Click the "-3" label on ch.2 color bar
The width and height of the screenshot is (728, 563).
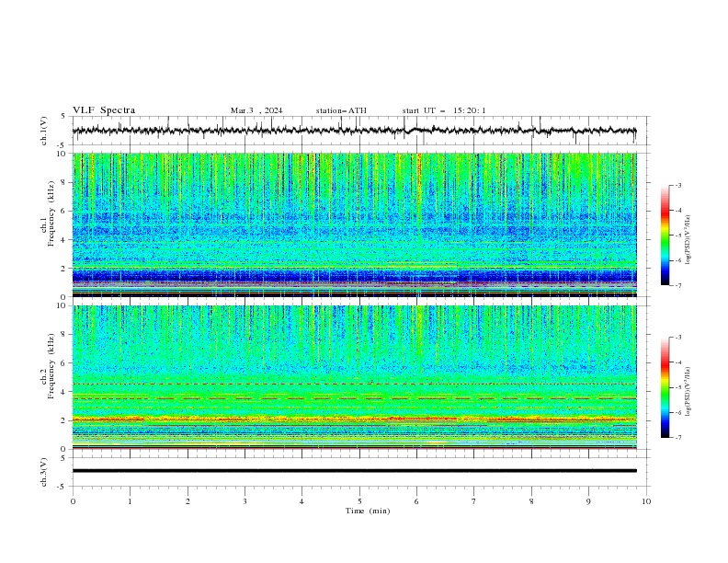[x=677, y=338]
